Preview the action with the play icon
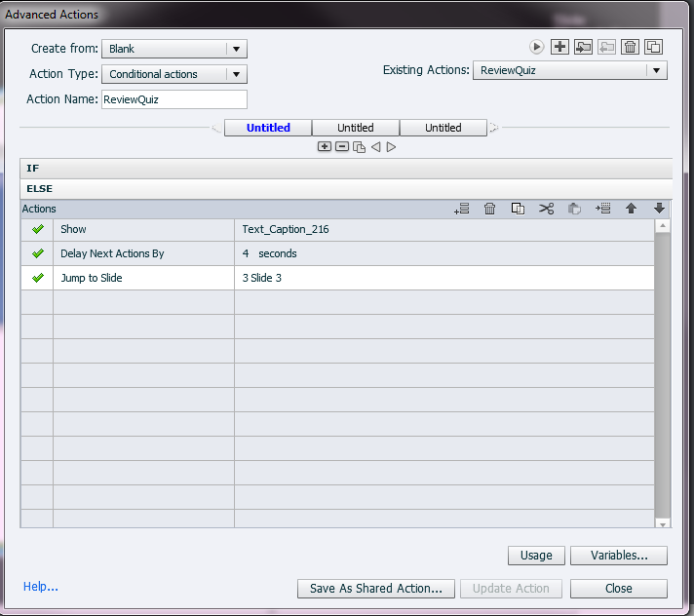The height and width of the screenshot is (616, 694). [536, 47]
